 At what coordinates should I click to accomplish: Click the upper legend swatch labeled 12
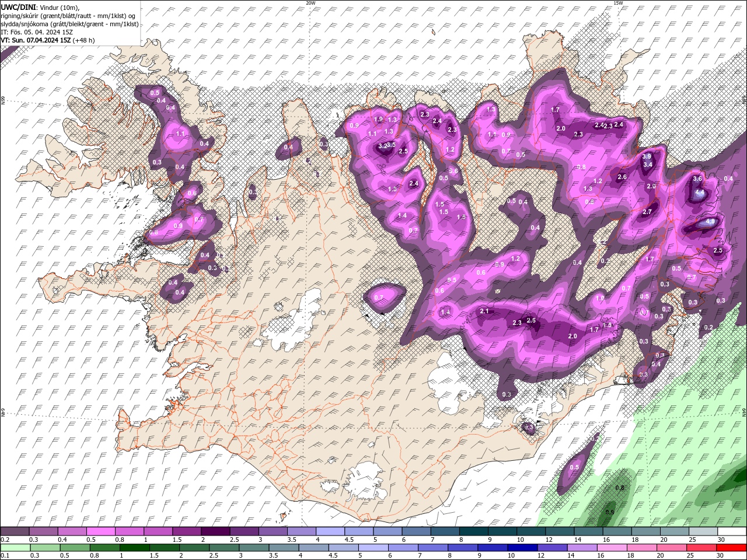click(560, 531)
